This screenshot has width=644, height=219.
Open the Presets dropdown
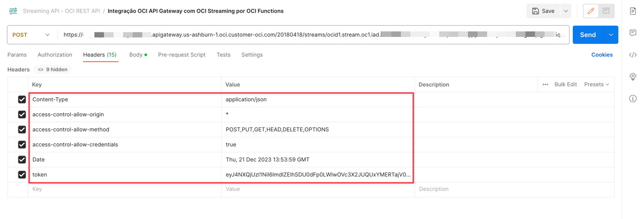click(x=597, y=84)
